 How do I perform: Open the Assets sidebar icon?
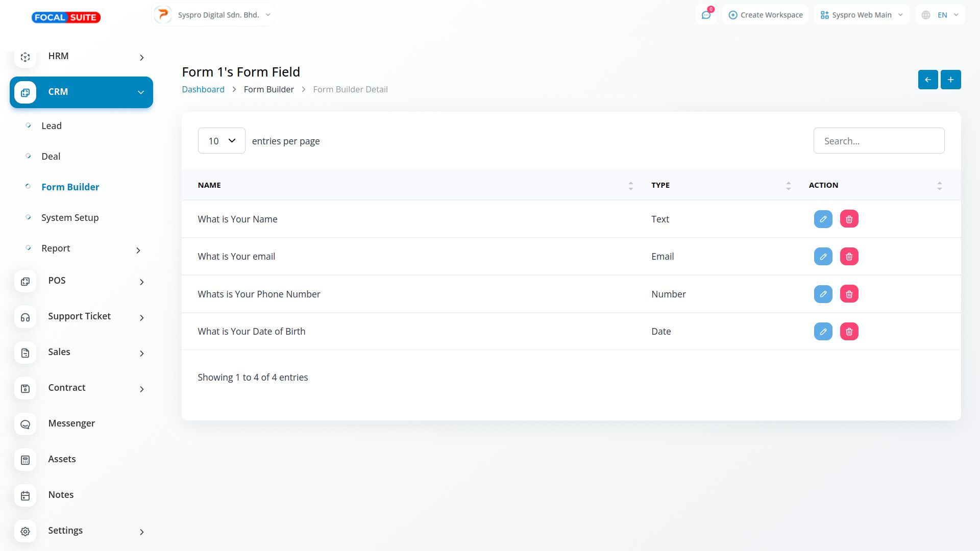click(x=25, y=460)
